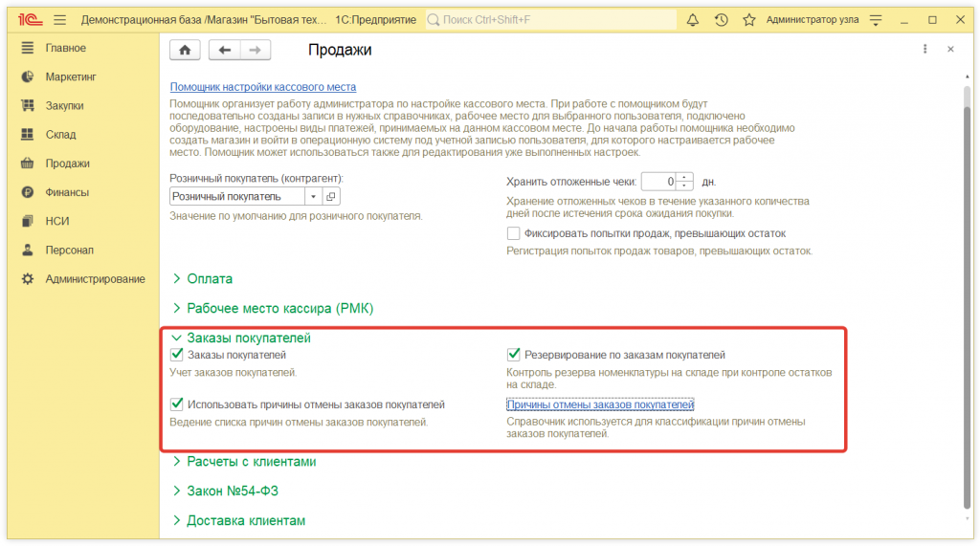
Task: Open the favorites star icon
Action: coord(748,20)
